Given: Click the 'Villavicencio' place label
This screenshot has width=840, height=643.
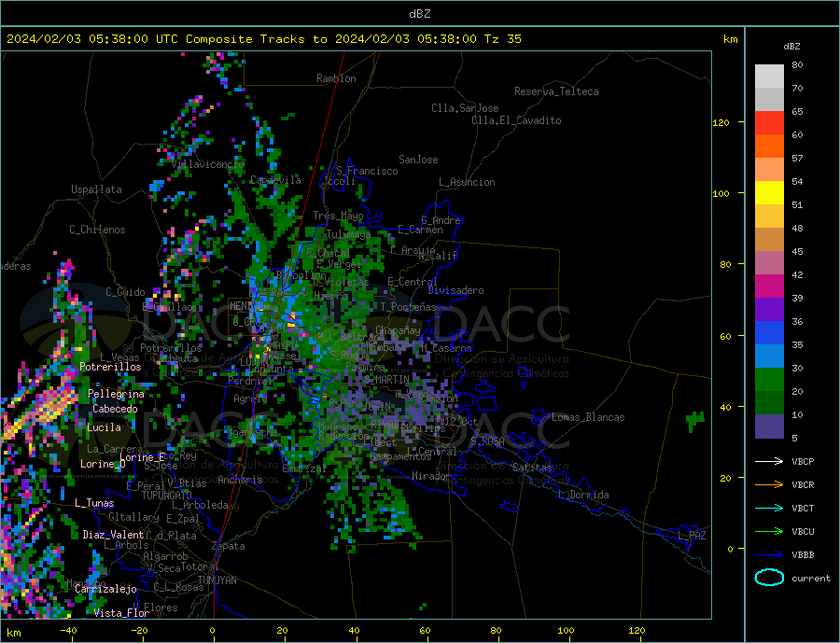Looking at the screenshot, I should coord(208,164).
